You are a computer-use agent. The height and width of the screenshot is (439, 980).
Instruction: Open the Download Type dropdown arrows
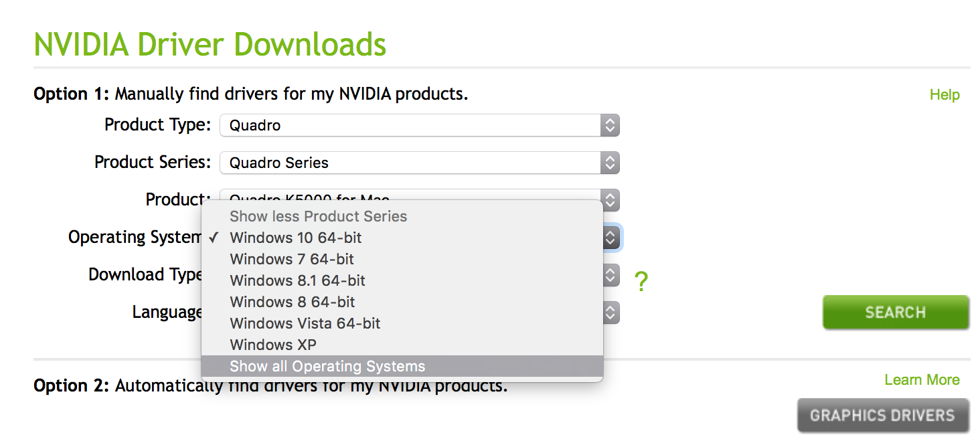pyautogui.click(x=610, y=274)
